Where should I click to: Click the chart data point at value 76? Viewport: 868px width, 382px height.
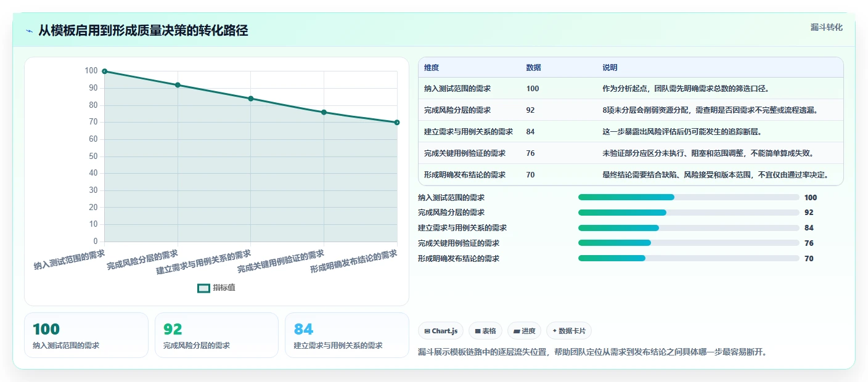tap(324, 112)
